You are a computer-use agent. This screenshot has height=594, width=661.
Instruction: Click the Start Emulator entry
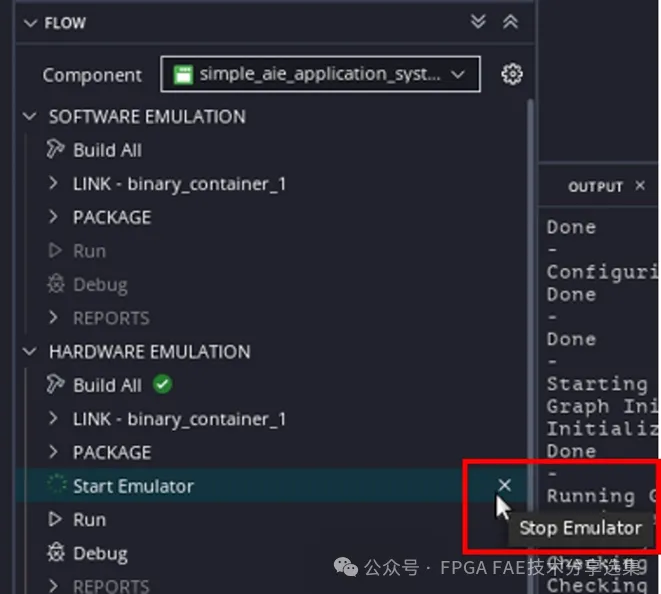[x=133, y=486]
